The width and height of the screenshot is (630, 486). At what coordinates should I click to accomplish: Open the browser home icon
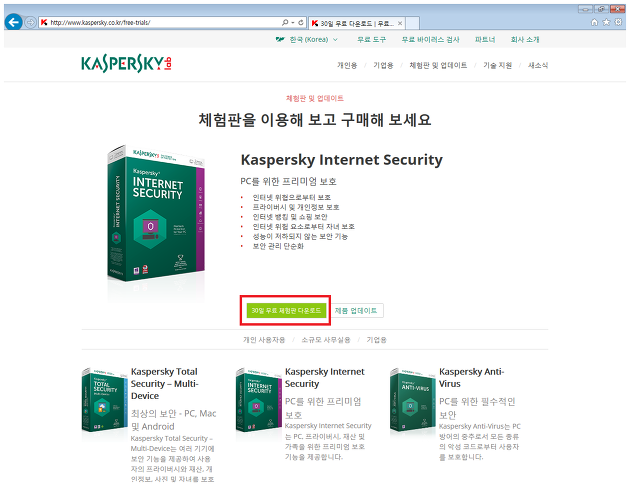594,22
